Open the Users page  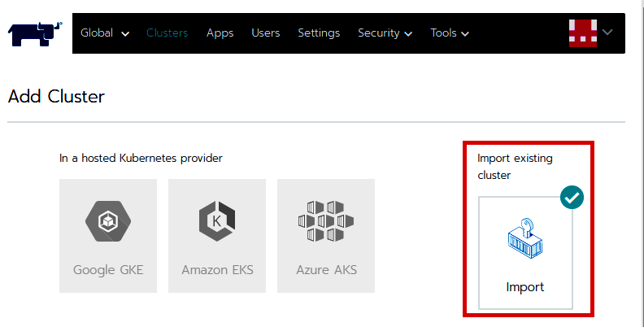tap(265, 33)
